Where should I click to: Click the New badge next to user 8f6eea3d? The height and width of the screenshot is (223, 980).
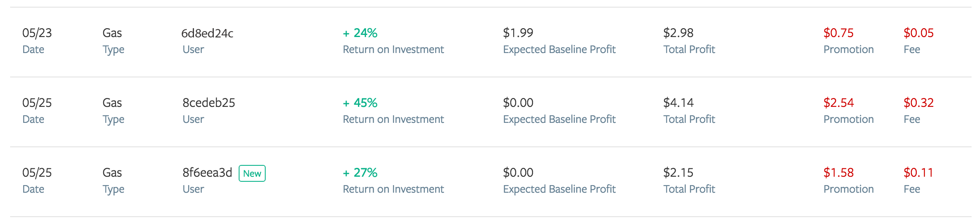pyautogui.click(x=252, y=173)
